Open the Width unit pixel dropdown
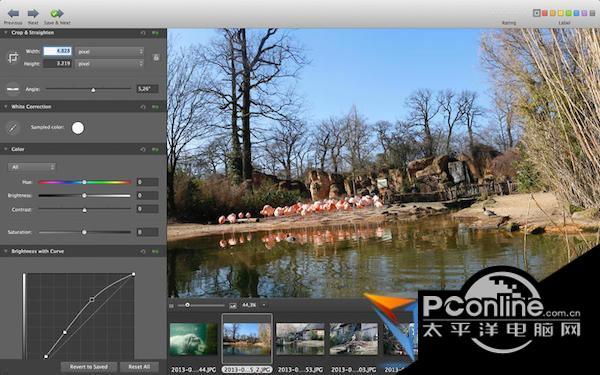The width and height of the screenshot is (600, 375). [110, 51]
